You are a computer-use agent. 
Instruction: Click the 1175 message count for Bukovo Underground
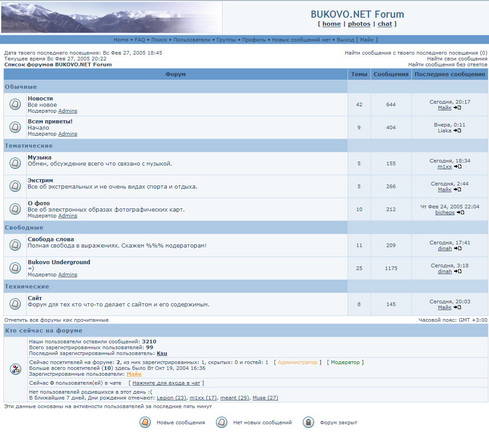pos(391,268)
